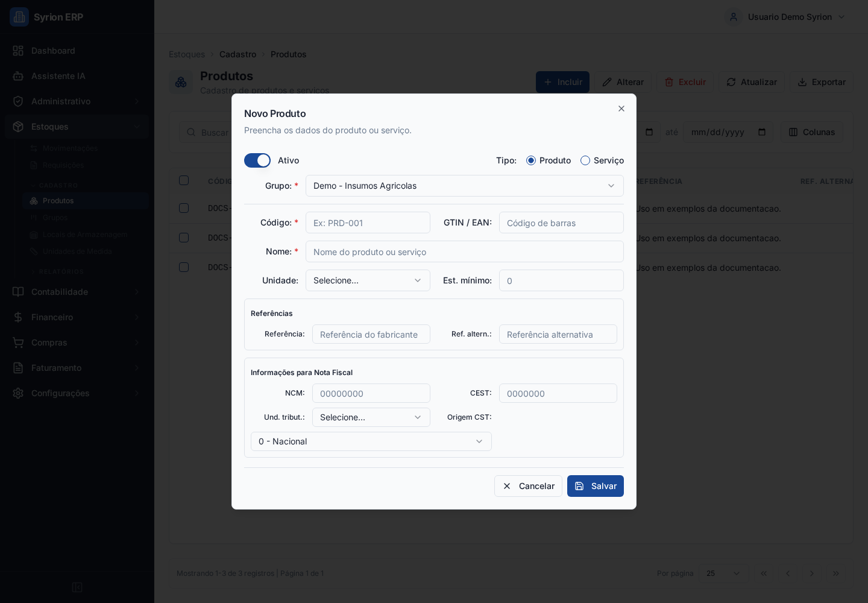
Task: Select Produtos in the sidebar
Action: point(86,201)
